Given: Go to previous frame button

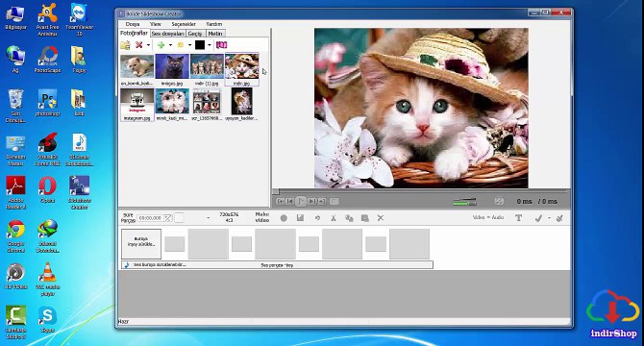Looking at the screenshot, I should click(x=290, y=202).
